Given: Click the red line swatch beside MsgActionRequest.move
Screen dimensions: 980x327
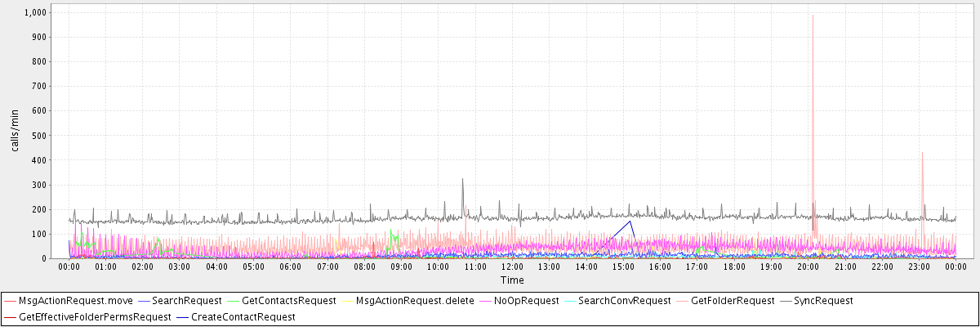Looking at the screenshot, I should [x=11, y=301].
